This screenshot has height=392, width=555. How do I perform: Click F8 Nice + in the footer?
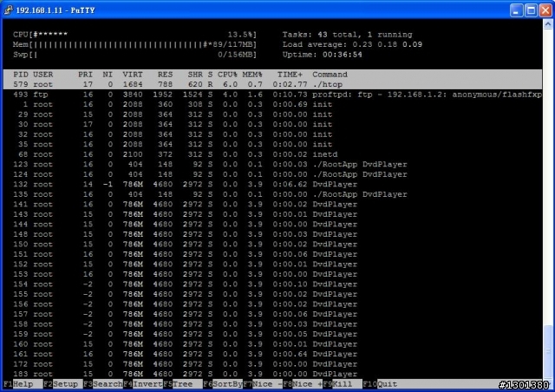303,384
